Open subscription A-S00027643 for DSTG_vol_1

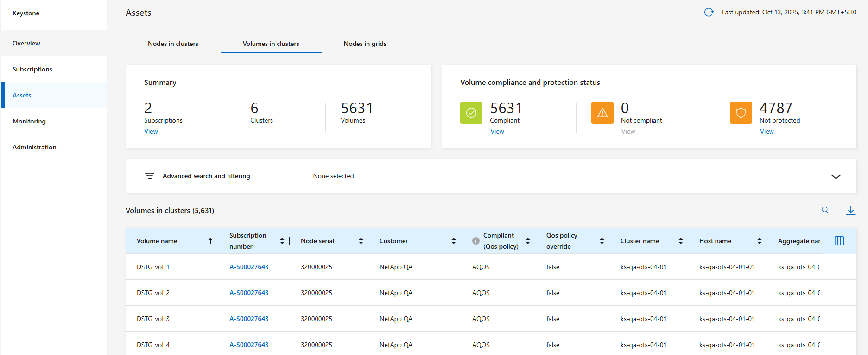(x=249, y=267)
